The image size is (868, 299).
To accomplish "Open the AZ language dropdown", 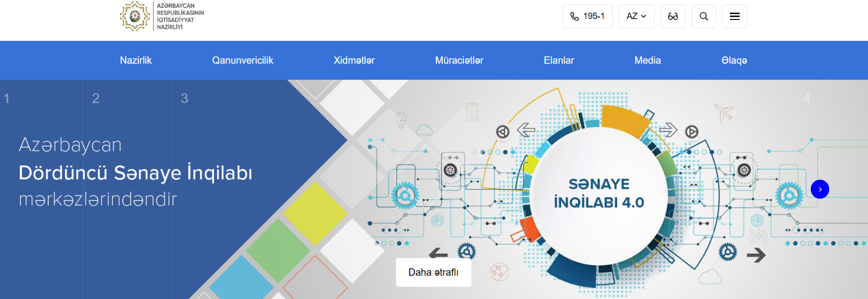I will coord(637,17).
